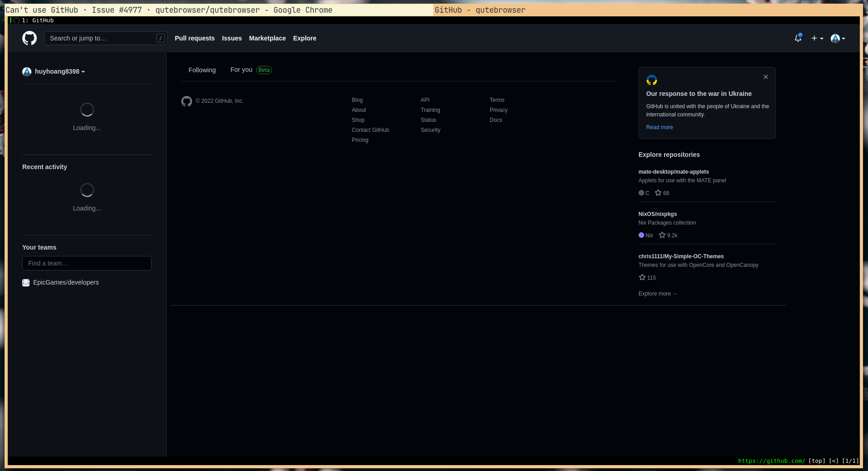Screen dimensions: 868x471
Task: Follow the Explore more link
Action: tap(658, 294)
